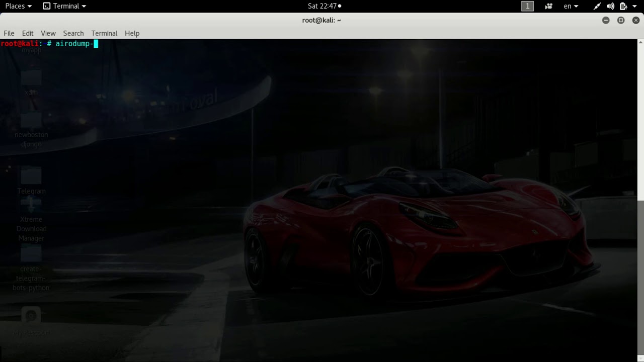Maximize the root@kali terminal window

621,20
